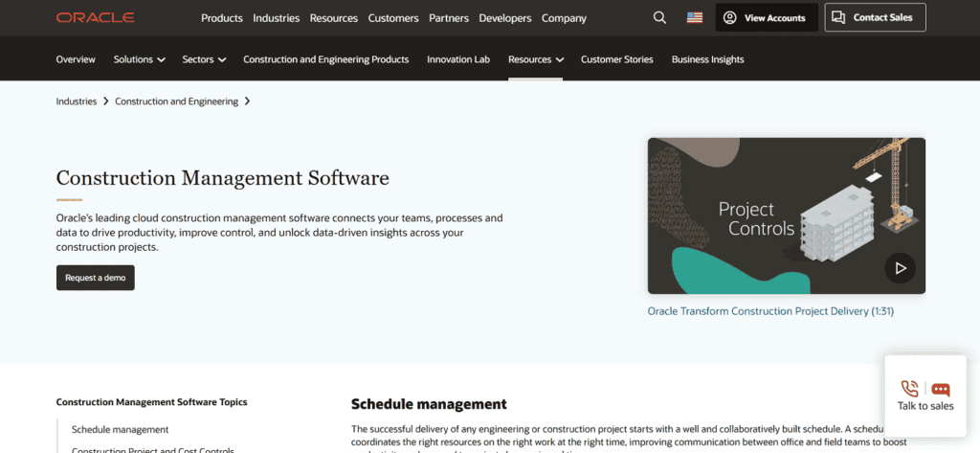Expand the Resources submenu dropdown
The image size is (980, 453).
point(536,59)
